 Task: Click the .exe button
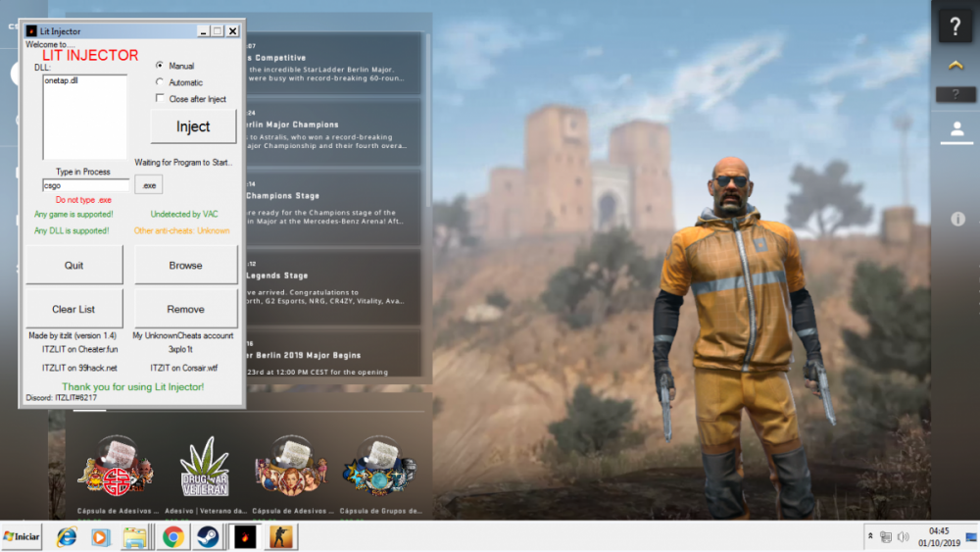[x=149, y=185]
